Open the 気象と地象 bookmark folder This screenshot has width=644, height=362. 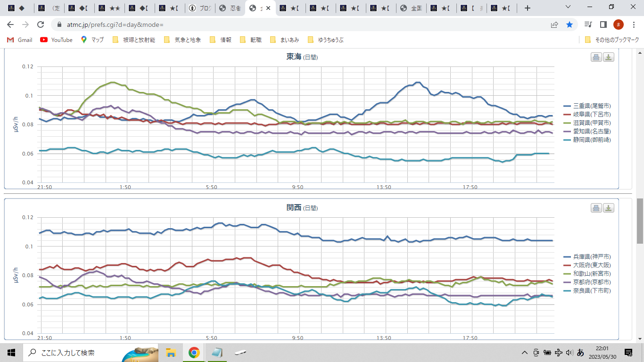[x=182, y=40]
